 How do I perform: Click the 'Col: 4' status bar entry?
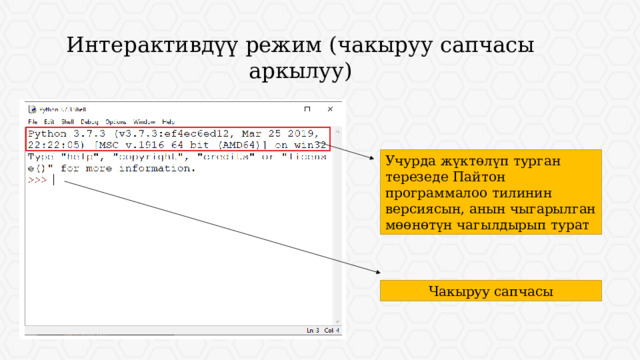(x=332, y=330)
